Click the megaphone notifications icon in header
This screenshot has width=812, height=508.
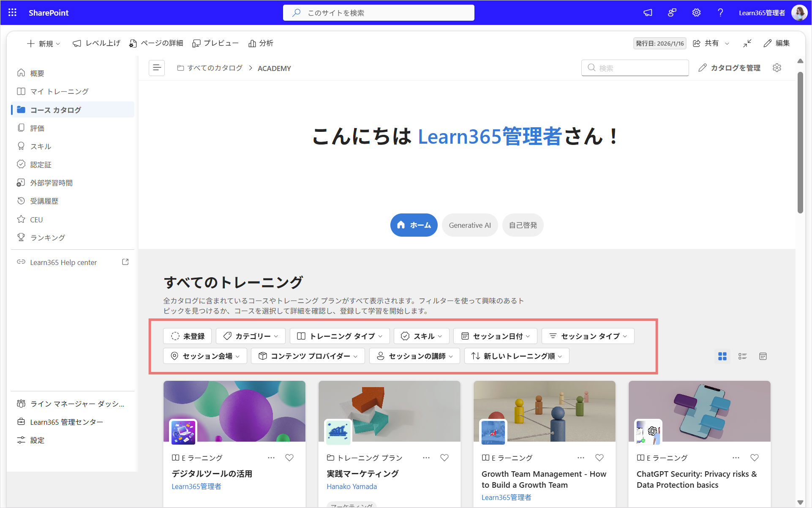pos(648,13)
